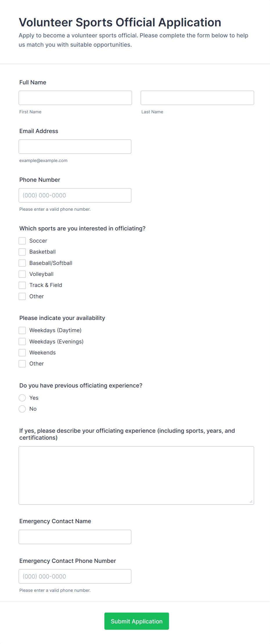Enable the Weekdays (Daytime) availability checkbox
270x644 pixels.
tap(22, 330)
